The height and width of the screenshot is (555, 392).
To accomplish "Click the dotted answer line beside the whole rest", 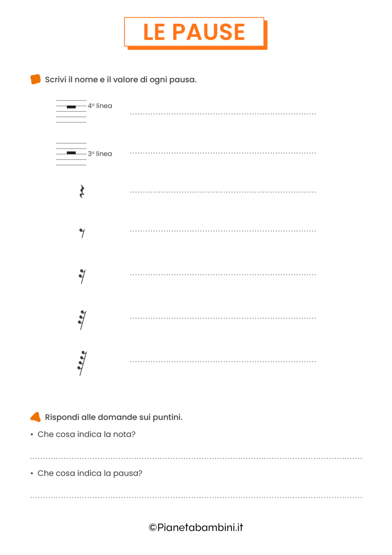I will 223,114.
